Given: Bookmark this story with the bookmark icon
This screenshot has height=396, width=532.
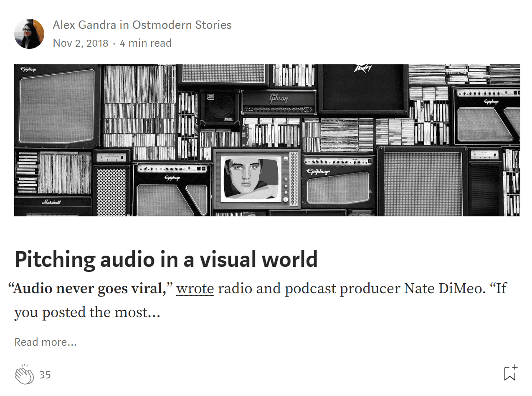Looking at the screenshot, I should 510,373.
